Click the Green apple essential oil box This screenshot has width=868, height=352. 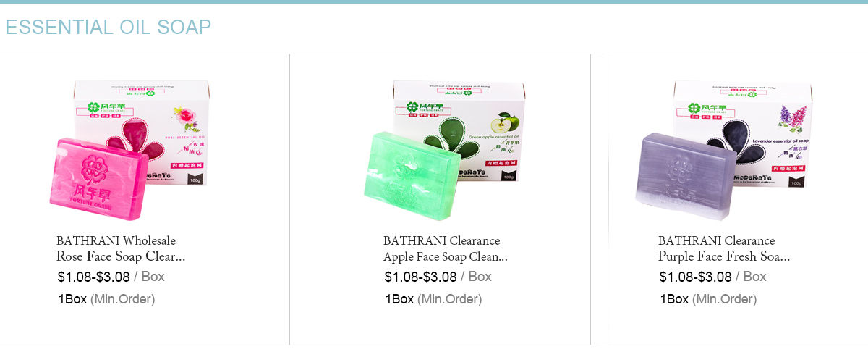click(456, 133)
